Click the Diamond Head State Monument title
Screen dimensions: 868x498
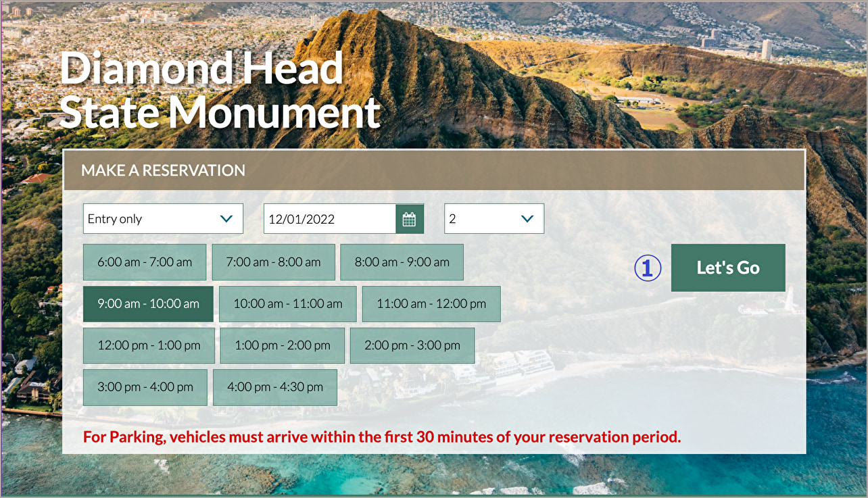click(220, 90)
